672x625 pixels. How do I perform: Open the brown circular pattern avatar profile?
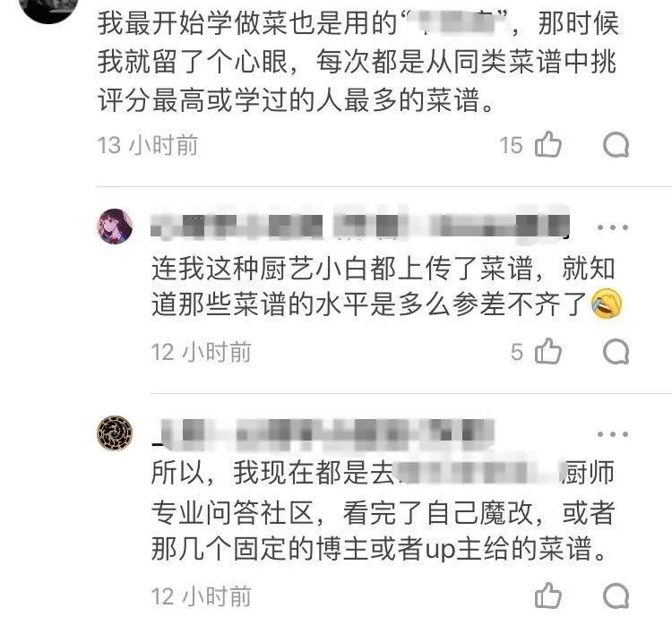tap(115, 433)
